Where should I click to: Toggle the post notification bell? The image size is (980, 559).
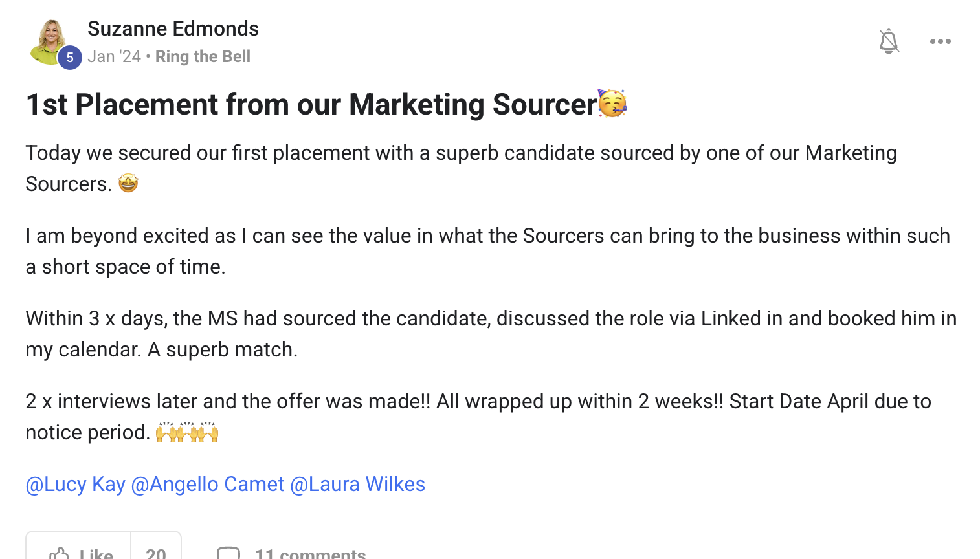889,41
